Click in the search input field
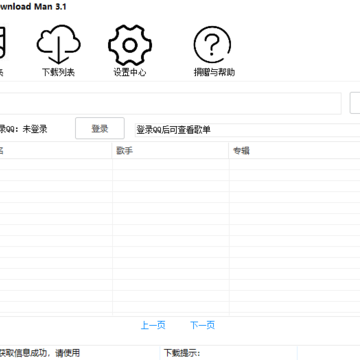Screen dimensions: 360x360 (170, 104)
